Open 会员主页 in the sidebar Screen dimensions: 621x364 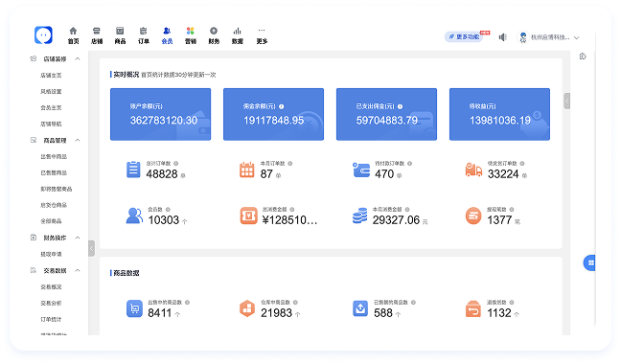coord(51,107)
